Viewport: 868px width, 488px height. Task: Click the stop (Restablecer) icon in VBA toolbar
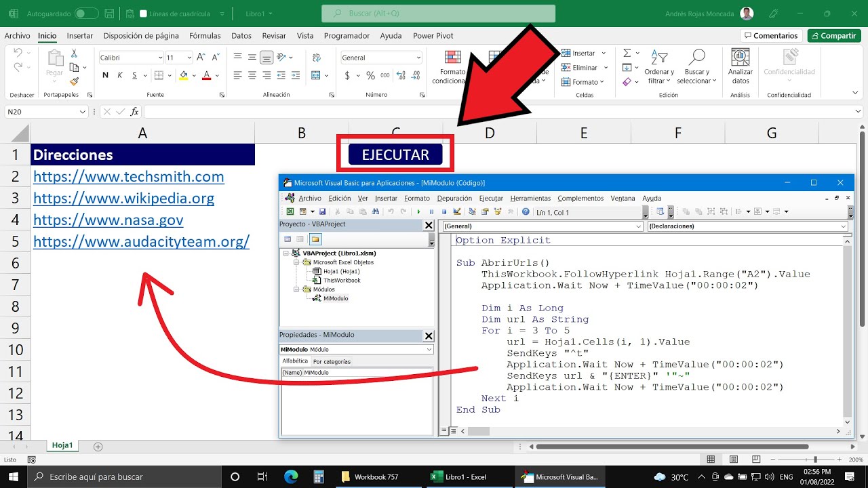[444, 211]
